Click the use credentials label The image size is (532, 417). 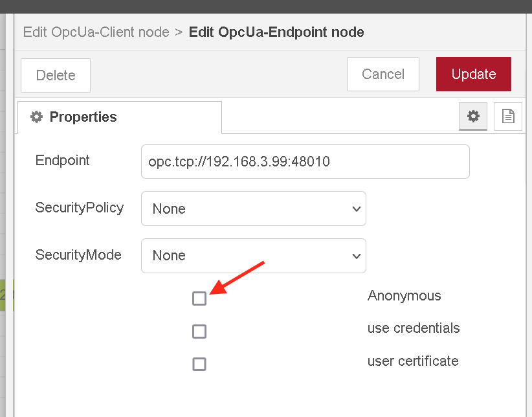pos(414,328)
